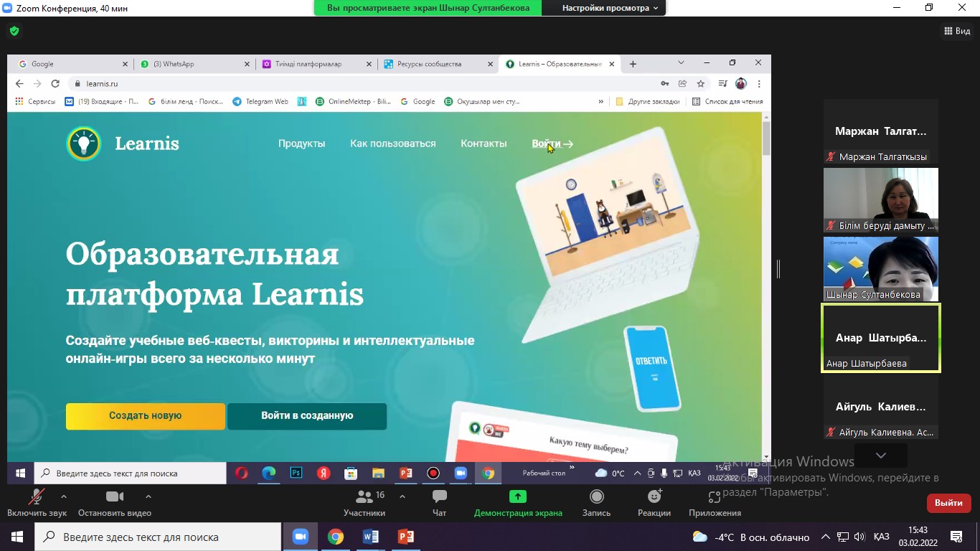
Task: Leave meeting with red Выйти button
Action: pos(948,503)
